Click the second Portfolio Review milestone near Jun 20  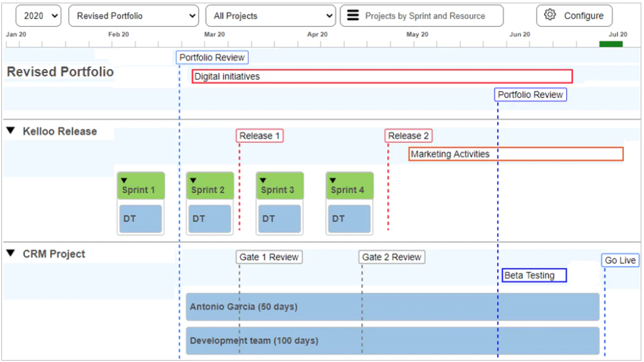[x=530, y=95]
